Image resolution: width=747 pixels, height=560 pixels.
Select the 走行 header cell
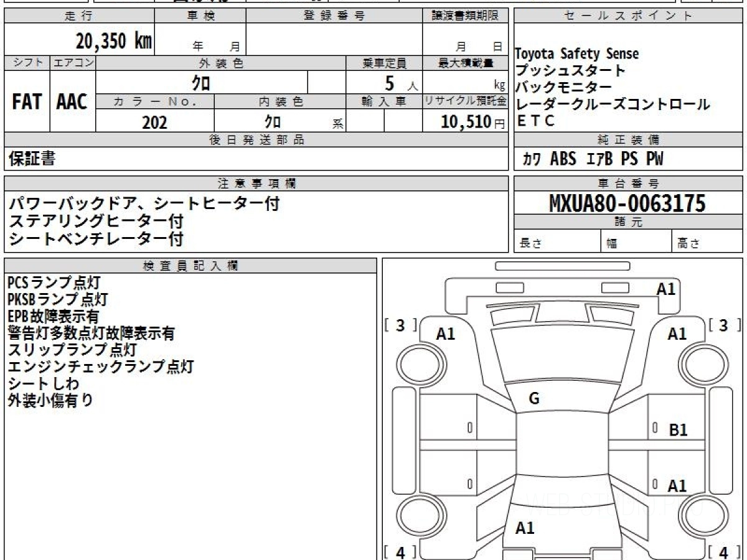click(78, 16)
